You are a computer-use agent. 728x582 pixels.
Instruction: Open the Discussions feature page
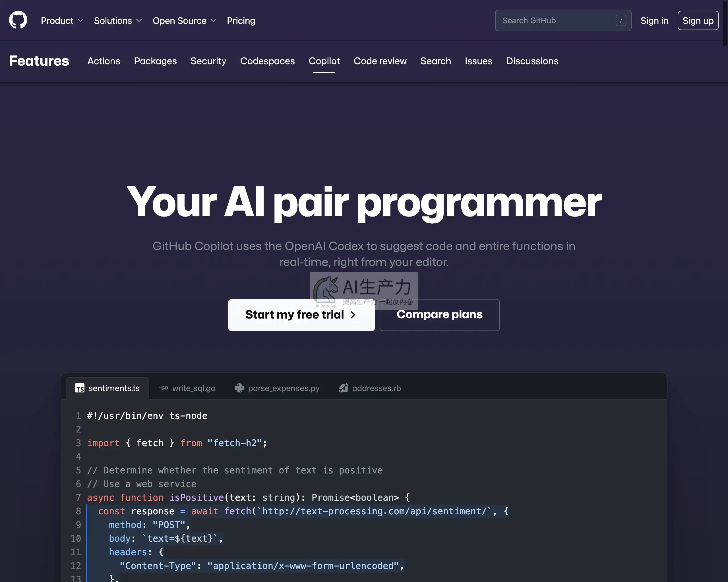[532, 61]
